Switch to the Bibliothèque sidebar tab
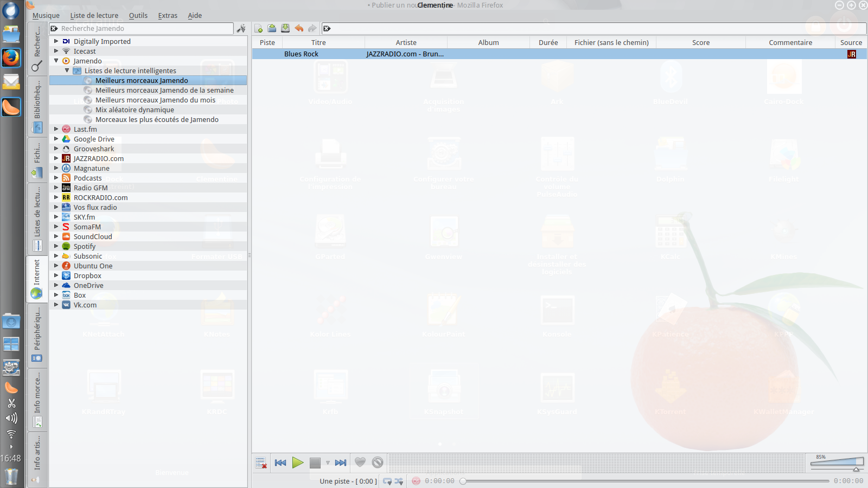 coord(37,107)
